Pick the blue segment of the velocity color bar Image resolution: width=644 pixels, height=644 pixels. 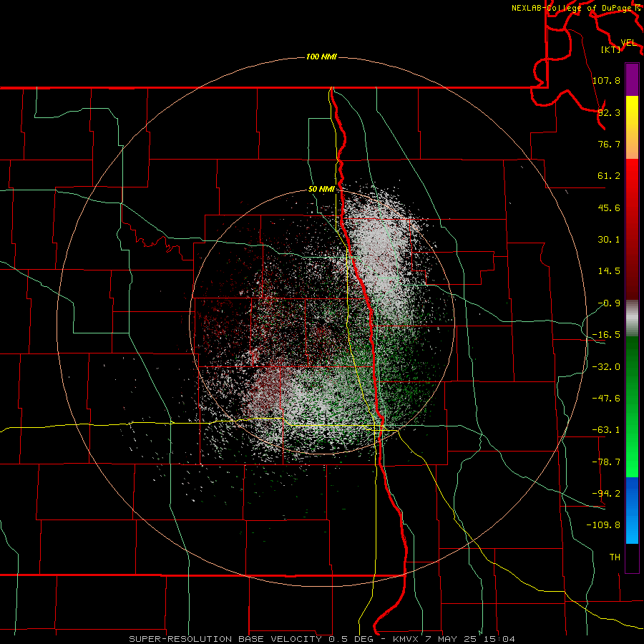coord(632,510)
